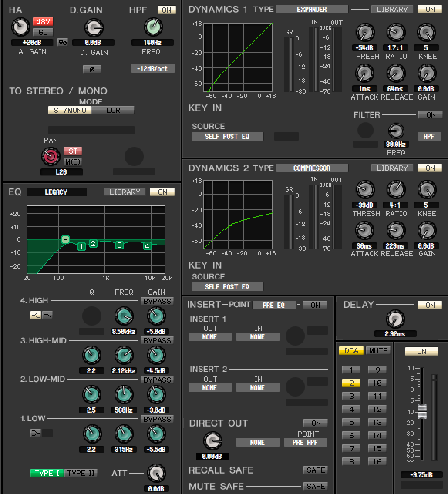Click the DELAY time knob
Image resolution: width=448 pixels, height=494 pixels.
click(395, 319)
